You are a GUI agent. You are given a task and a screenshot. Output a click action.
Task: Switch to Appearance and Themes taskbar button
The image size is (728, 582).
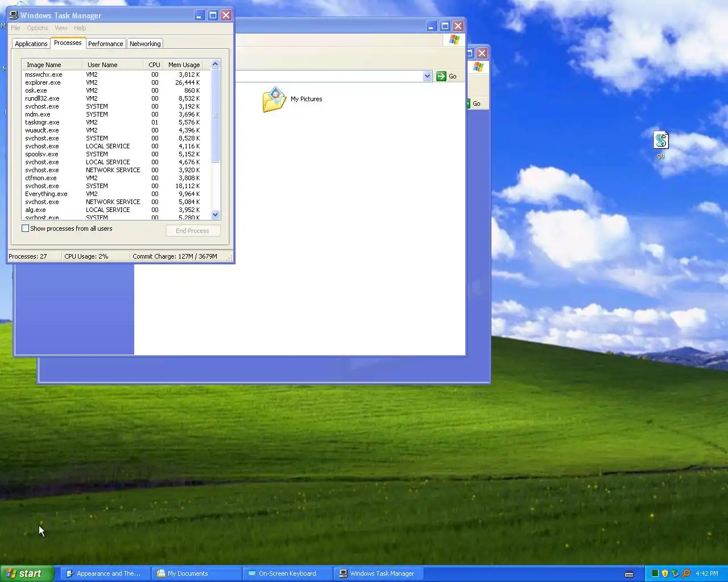click(x=105, y=573)
